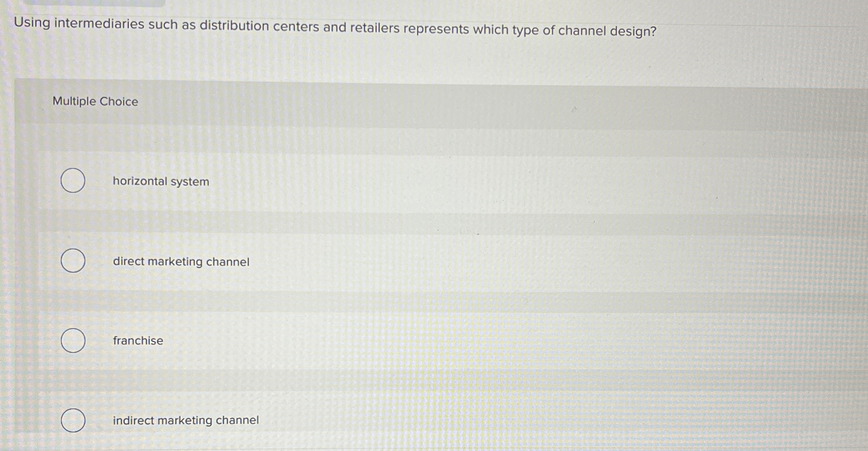This screenshot has height=451, width=868.
Task: Select the radio button for franchise
Action: 73,340
